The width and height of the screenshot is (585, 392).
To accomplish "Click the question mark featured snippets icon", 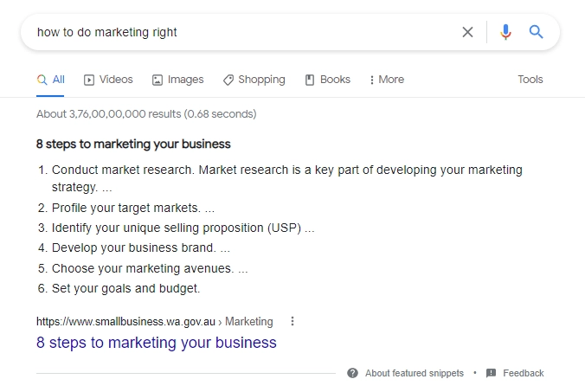I will point(352,373).
